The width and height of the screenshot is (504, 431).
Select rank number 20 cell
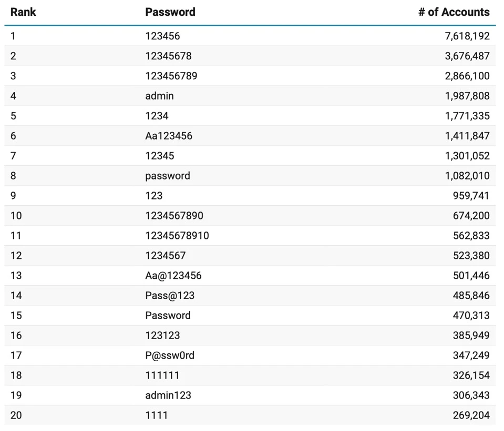pos(16,415)
